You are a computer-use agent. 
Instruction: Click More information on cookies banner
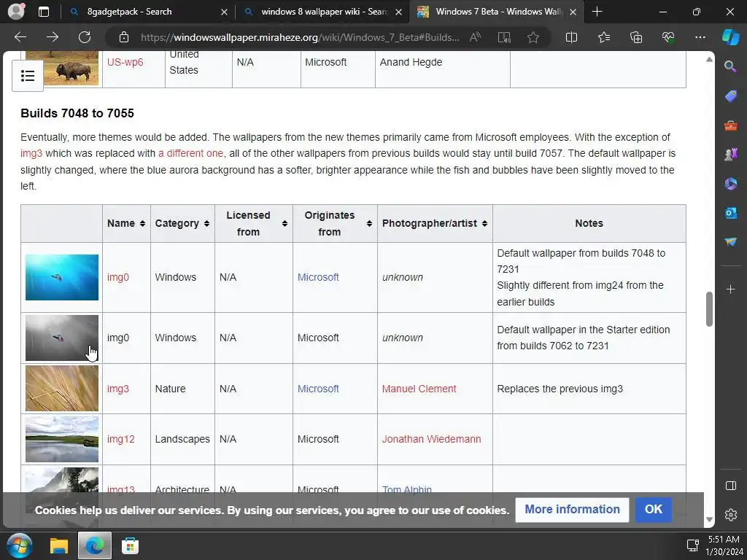572,510
